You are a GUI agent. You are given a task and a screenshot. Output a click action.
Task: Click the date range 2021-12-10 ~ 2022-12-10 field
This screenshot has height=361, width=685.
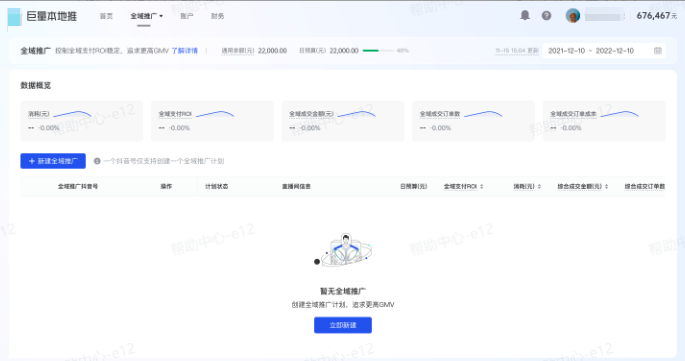tap(605, 51)
